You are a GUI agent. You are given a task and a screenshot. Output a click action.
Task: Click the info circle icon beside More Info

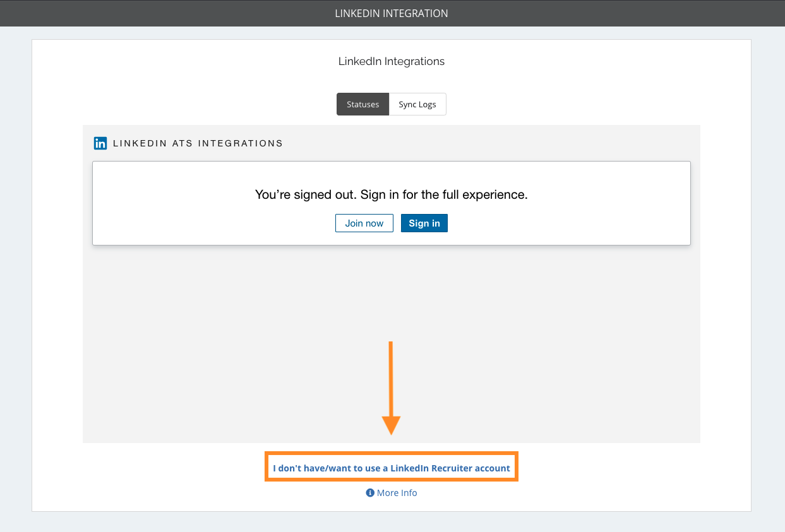[370, 493]
